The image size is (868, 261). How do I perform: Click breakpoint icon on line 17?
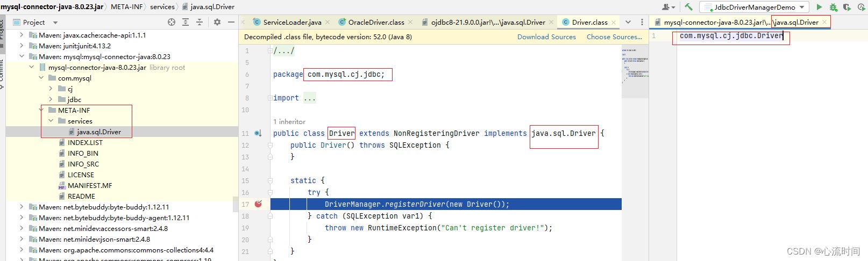[258, 204]
